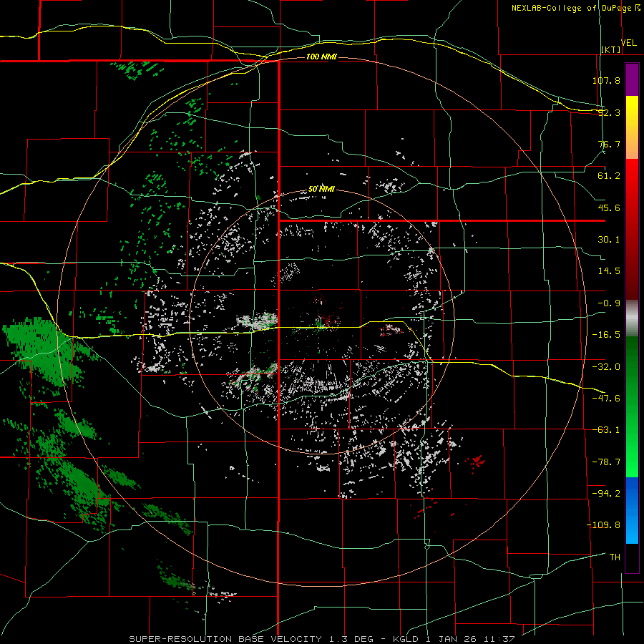Image resolution: width=644 pixels, height=644 pixels.
Task: Click the -0.9 legend value
Action: point(609,303)
